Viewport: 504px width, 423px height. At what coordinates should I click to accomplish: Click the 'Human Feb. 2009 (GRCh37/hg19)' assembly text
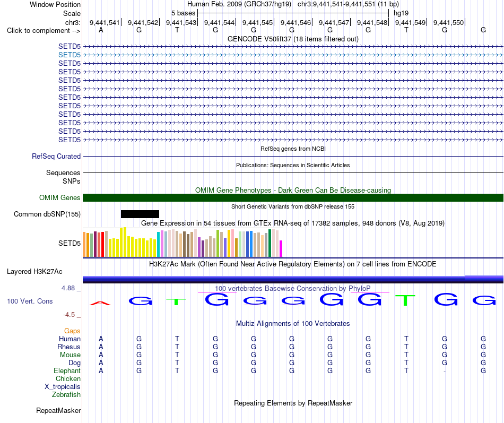pyautogui.click(x=239, y=4)
